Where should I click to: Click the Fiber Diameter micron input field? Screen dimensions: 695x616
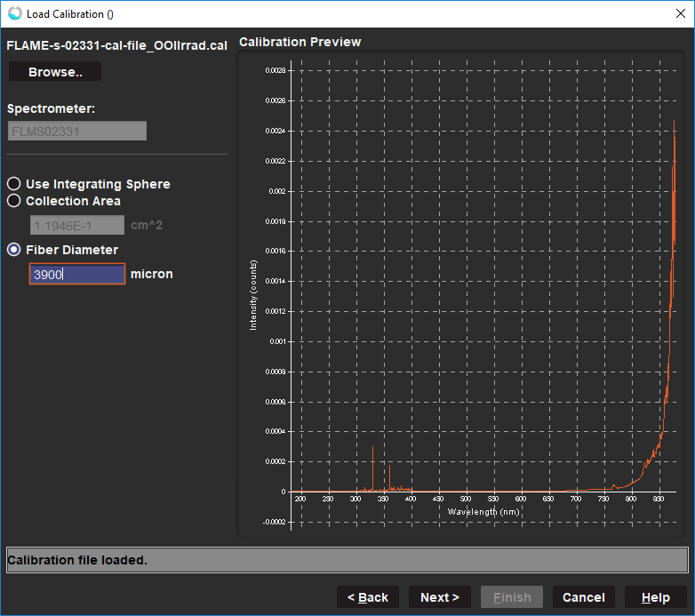pos(76,275)
